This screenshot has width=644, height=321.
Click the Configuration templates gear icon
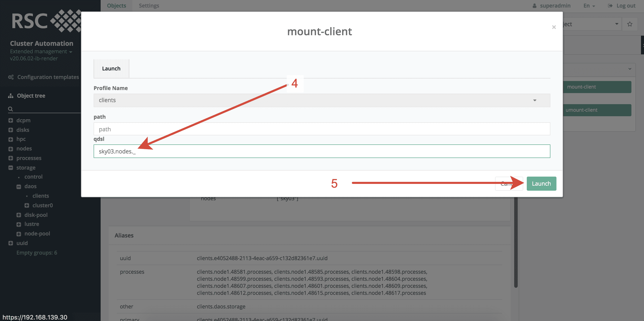pyautogui.click(x=11, y=77)
